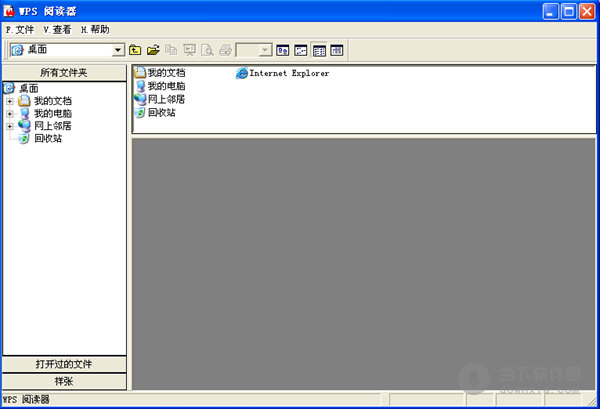Select 网上邻居 in folder tree
The image size is (600, 409).
(53, 126)
